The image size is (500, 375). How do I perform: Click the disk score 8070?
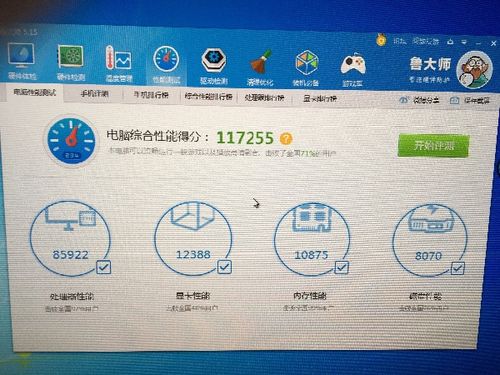click(429, 256)
